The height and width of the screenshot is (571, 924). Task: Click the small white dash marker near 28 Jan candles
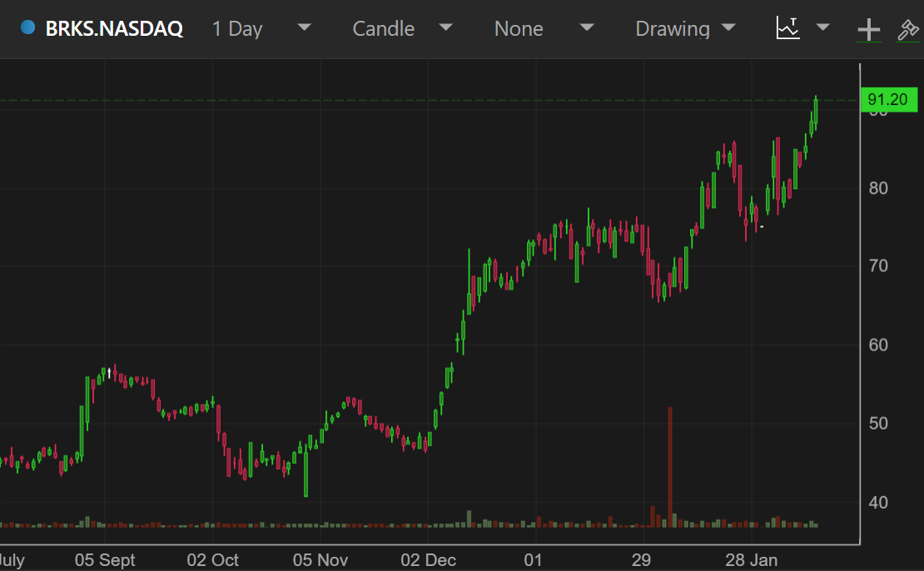pyautogui.click(x=761, y=226)
